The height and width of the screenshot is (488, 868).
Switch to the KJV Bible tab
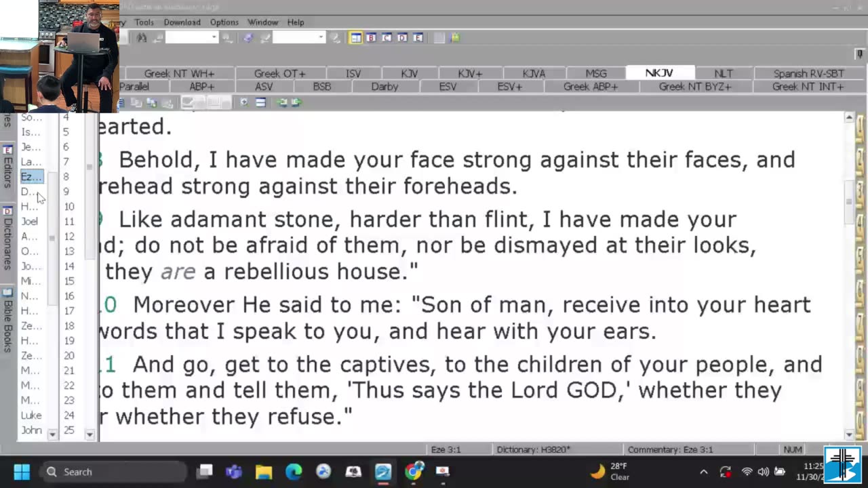410,73
